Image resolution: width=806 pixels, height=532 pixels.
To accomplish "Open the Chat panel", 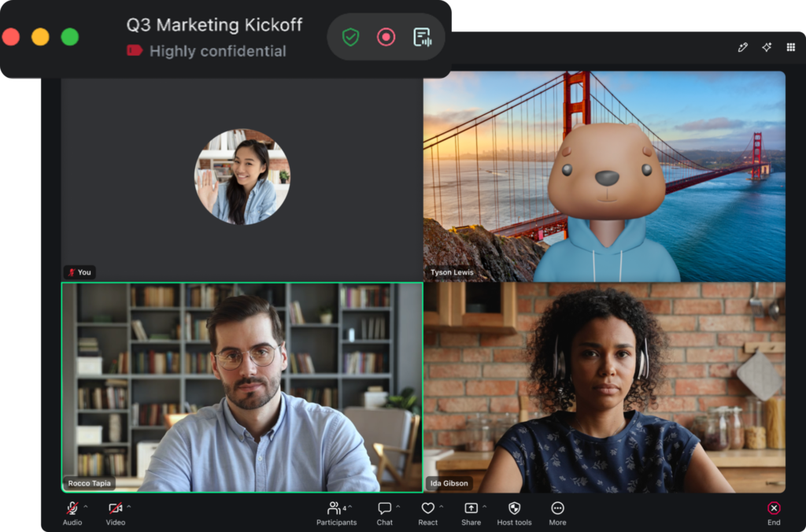I will [384, 514].
